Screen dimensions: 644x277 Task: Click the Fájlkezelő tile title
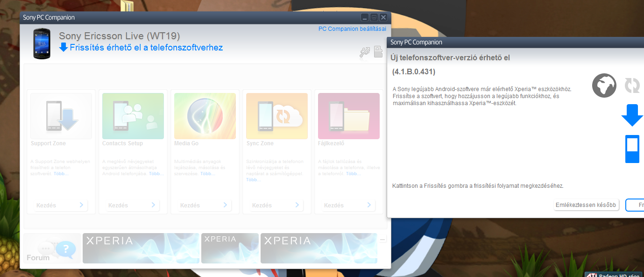coord(332,143)
